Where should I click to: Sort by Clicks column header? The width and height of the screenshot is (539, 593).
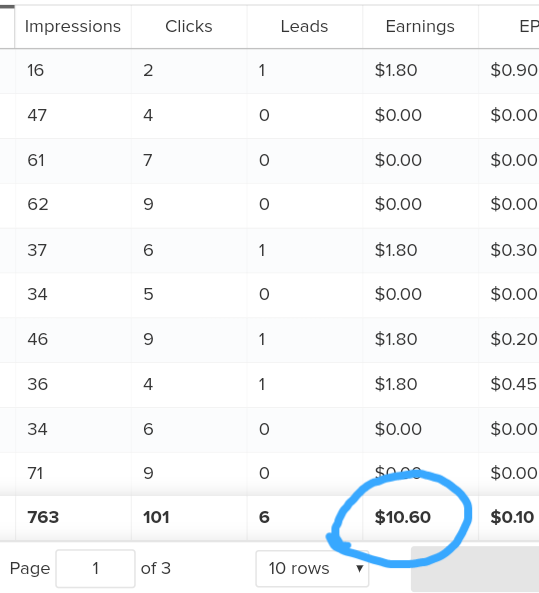tap(189, 26)
